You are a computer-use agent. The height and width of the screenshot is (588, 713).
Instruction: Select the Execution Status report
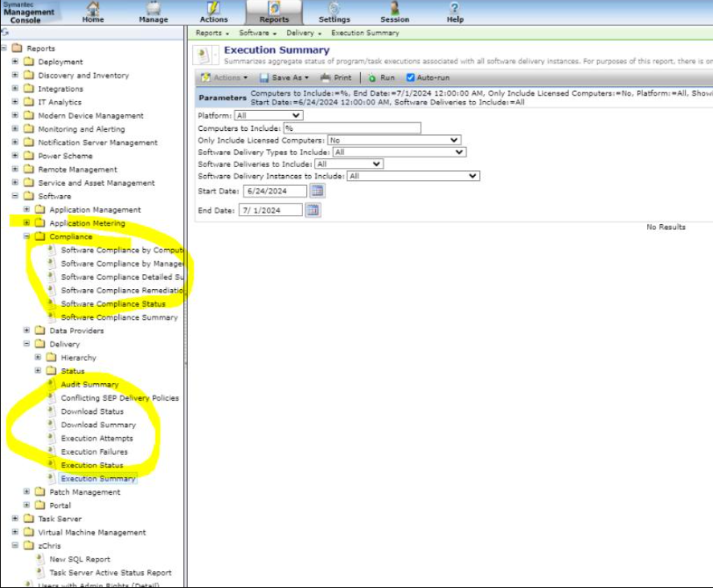92,465
